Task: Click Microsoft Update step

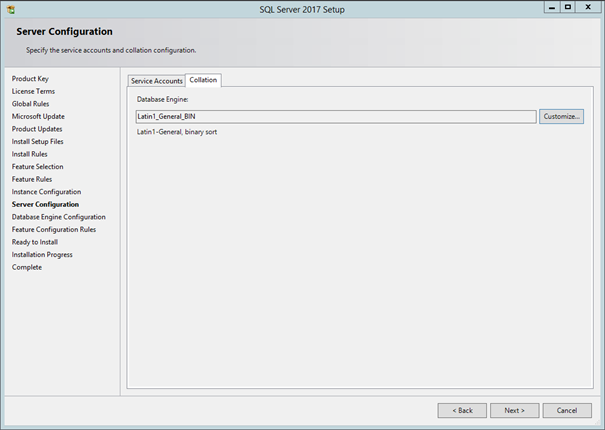Action: pyautogui.click(x=38, y=116)
